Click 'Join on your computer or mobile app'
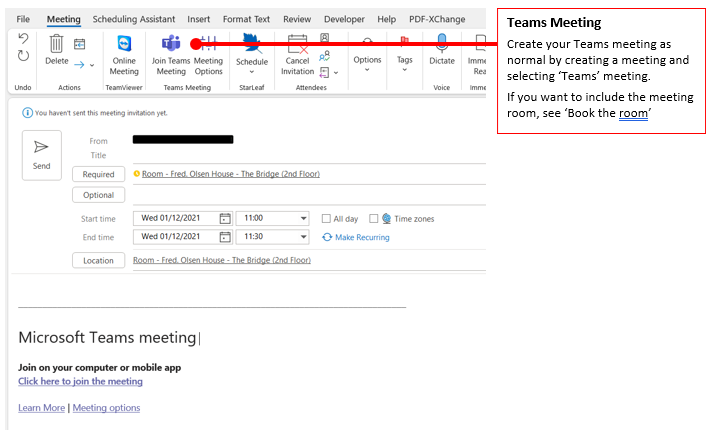Screen dimensions: 718x442 (99, 367)
